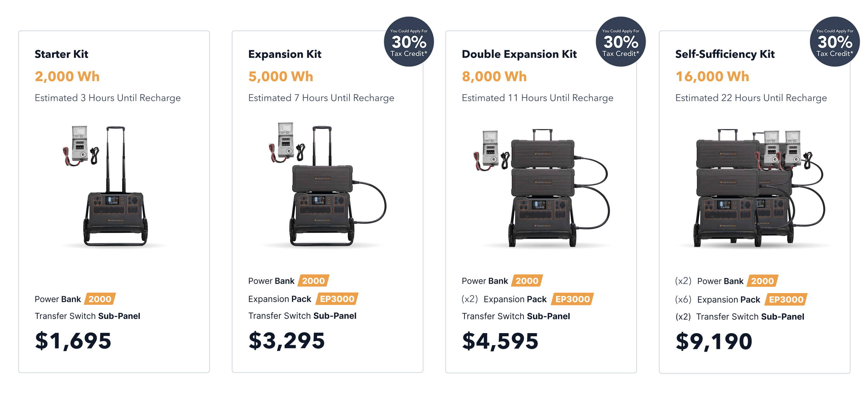Click the Self-Sufficiency Kit heading
The image size is (868, 393).
pyautogui.click(x=725, y=54)
